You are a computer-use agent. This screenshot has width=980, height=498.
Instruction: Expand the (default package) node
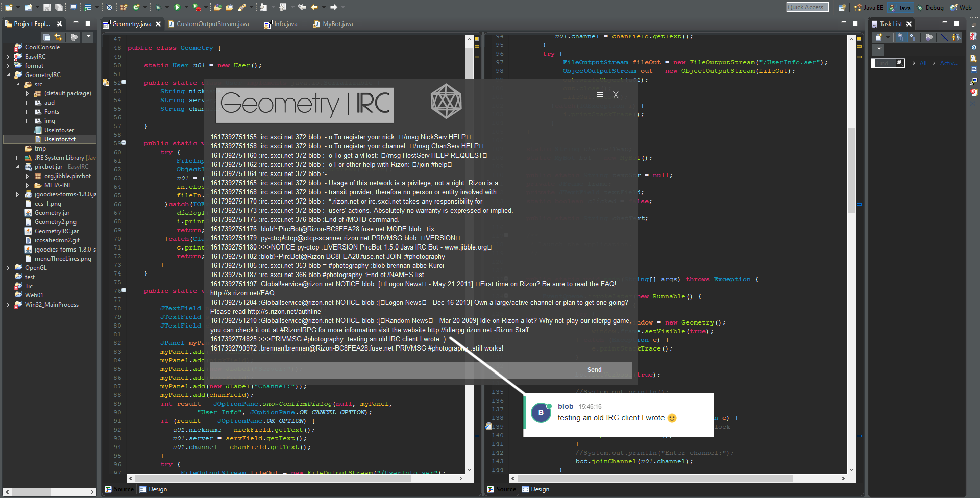tap(27, 93)
